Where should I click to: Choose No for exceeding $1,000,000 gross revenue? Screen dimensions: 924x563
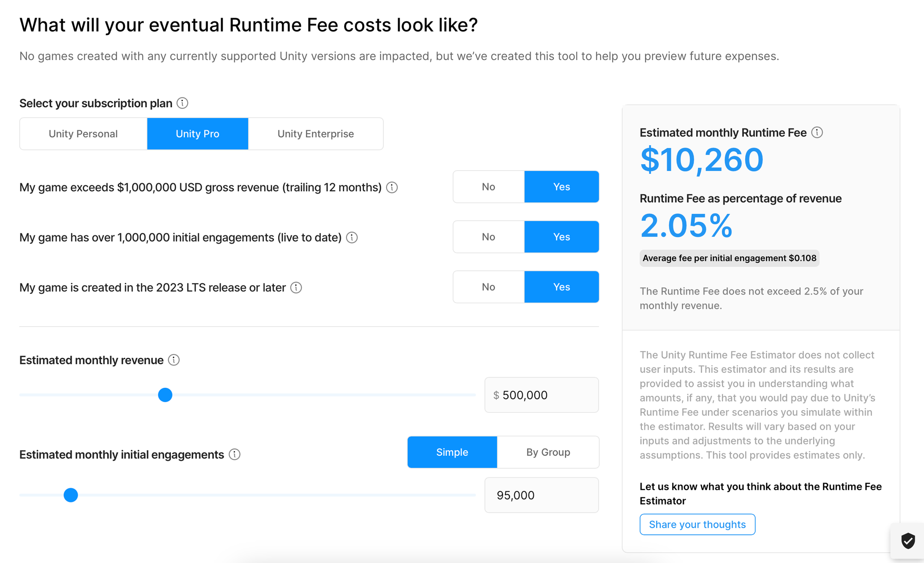[489, 187]
